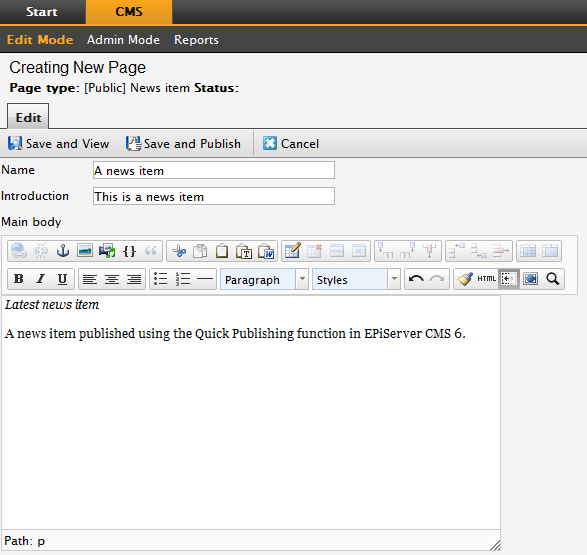Toggle fullscreen editor mode icon

click(x=530, y=279)
